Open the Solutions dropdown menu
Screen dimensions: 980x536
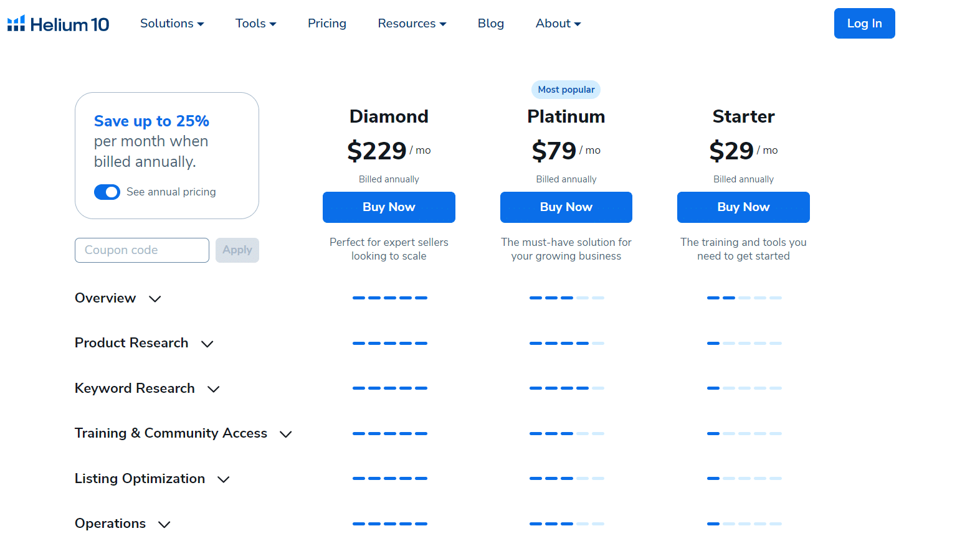[172, 23]
